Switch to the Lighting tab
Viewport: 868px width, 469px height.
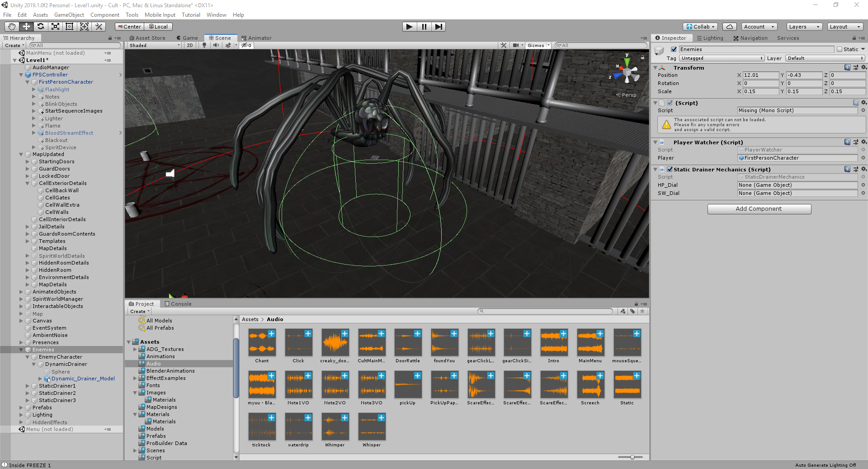(x=710, y=38)
